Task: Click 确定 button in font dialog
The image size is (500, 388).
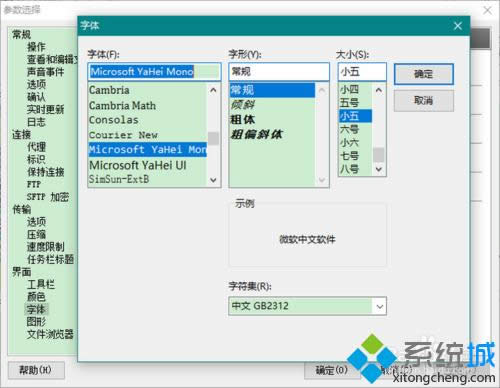Action: [424, 74]
